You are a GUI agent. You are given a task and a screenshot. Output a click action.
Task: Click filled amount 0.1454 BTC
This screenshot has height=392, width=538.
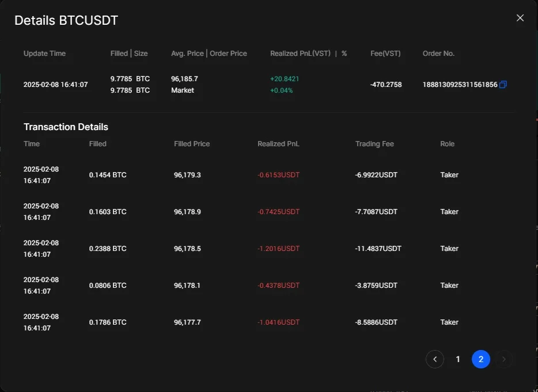point(108,175)
